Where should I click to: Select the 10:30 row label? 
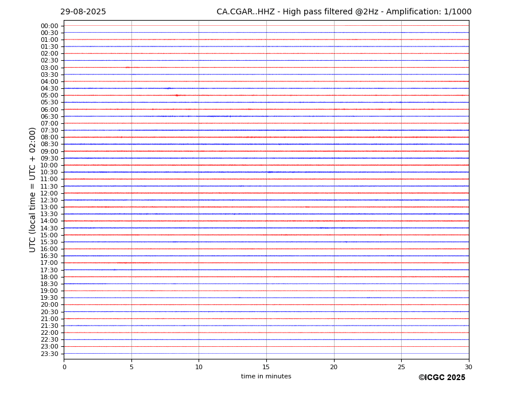click(x=49, y=172)
